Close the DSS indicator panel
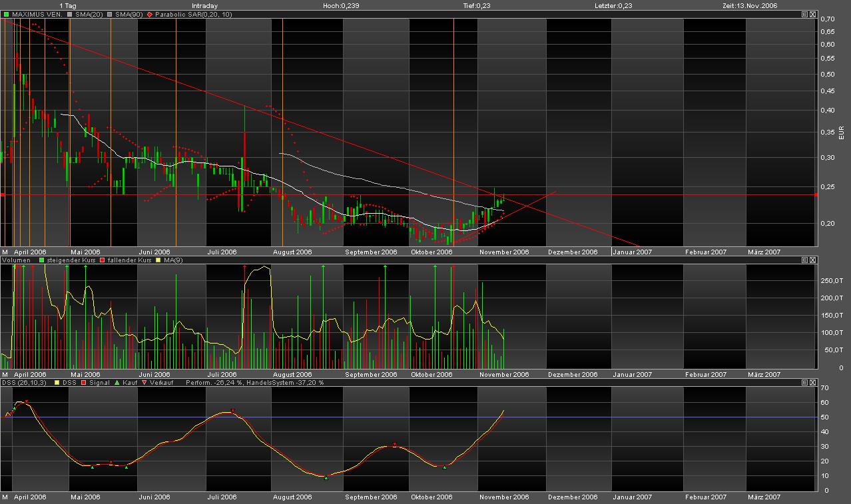Viewport: 851px width, 504px height. pyautogui.click(x=812, y=383)
